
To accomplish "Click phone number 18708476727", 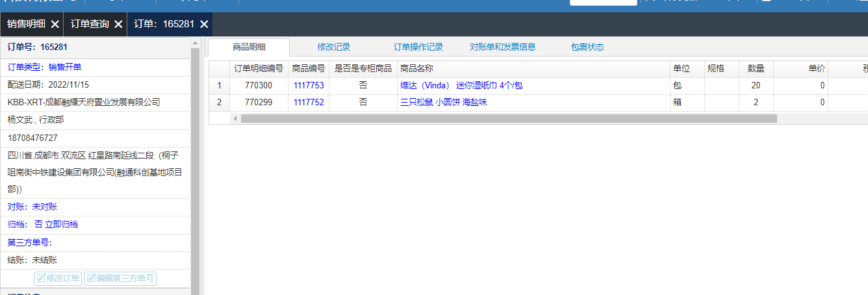I will point(32,138).
